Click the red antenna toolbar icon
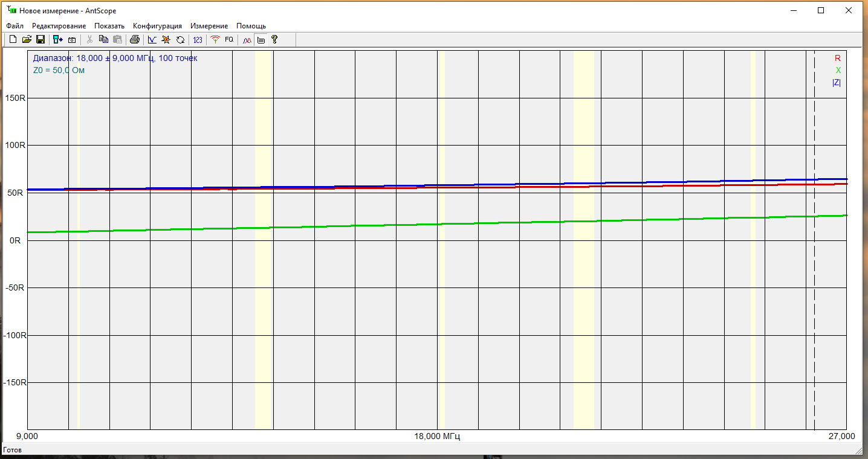This screenshot has height=459, width=868. 215,40
